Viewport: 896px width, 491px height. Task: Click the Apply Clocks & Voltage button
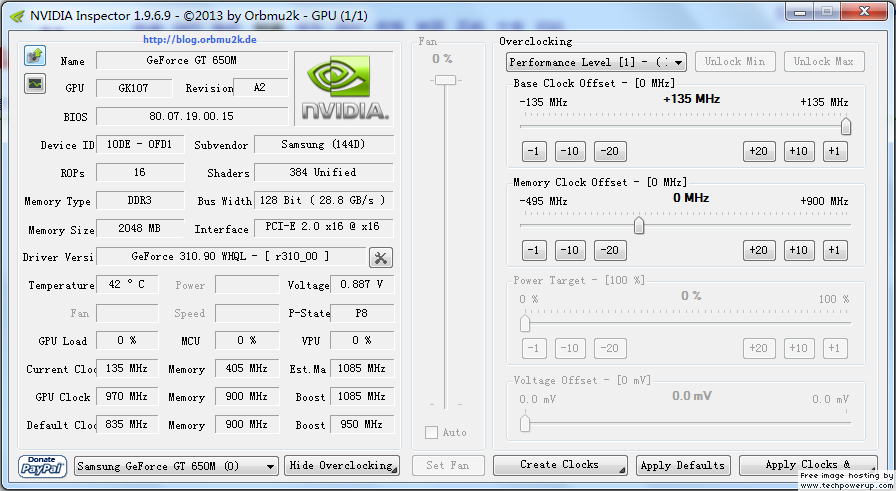(808, 465)
